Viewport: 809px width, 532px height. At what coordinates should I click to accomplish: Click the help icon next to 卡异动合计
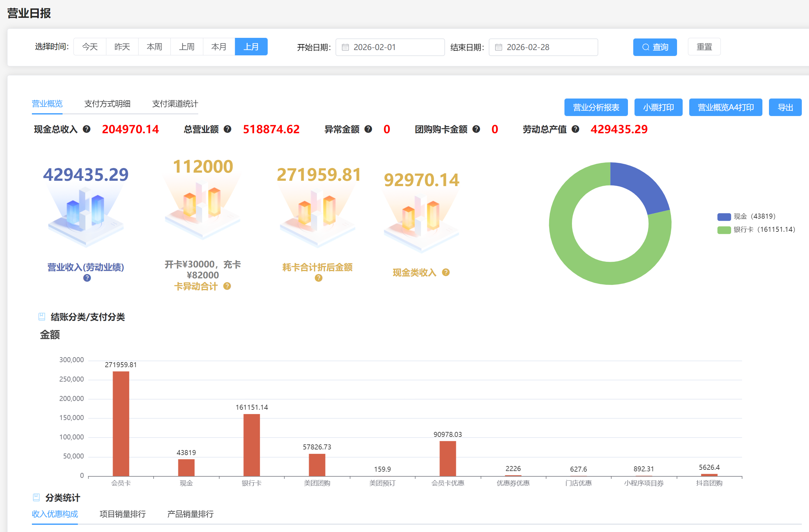tap(227, 286)
